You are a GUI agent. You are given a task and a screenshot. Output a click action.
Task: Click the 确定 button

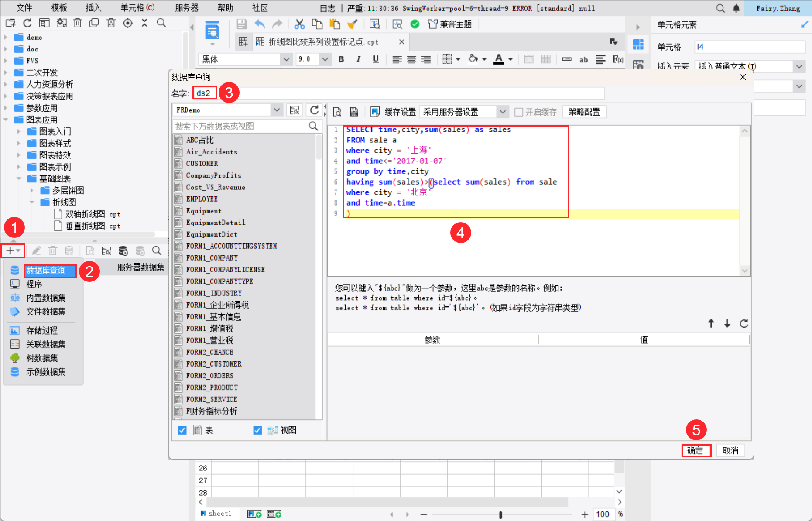(696, 450)
